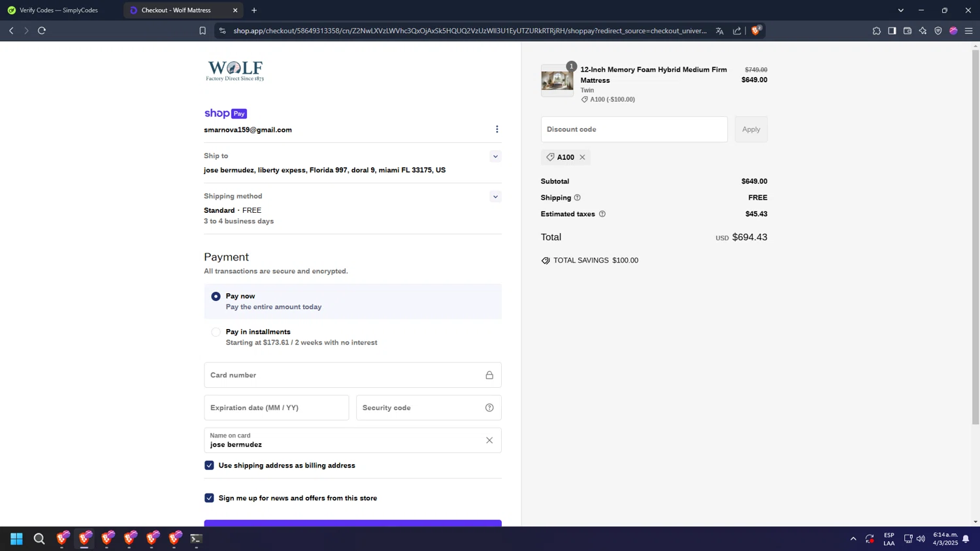Click the estimated taxes help icon
Screen dimensions: 980x551
602,214
